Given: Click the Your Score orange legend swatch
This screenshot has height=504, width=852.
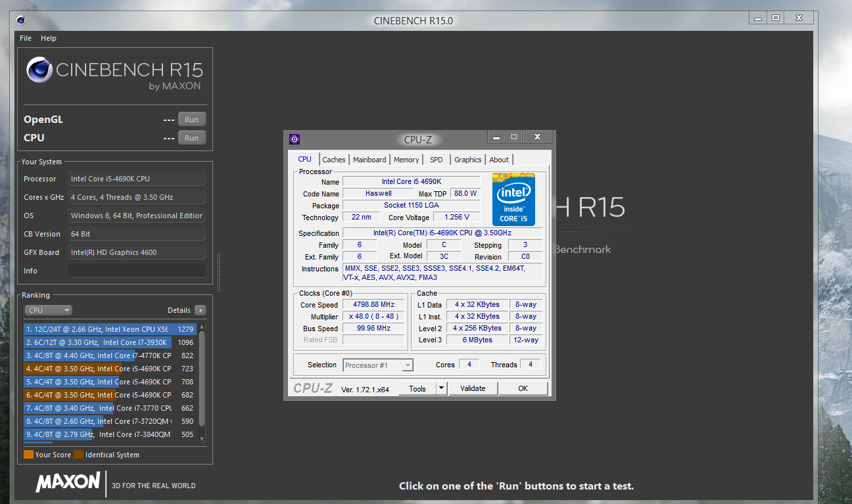Looking at the screenshot, I should tap(28, 455).
